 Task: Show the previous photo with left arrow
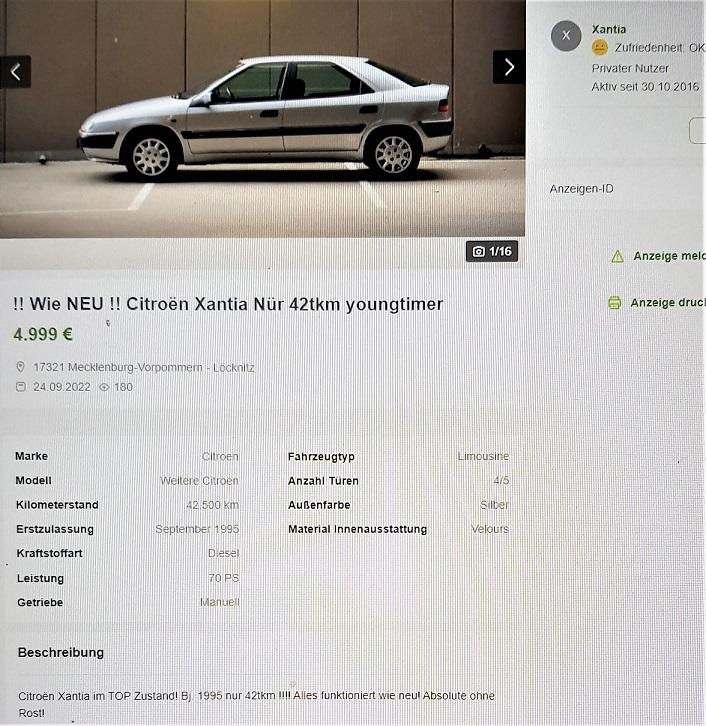(x=15, y=72)
